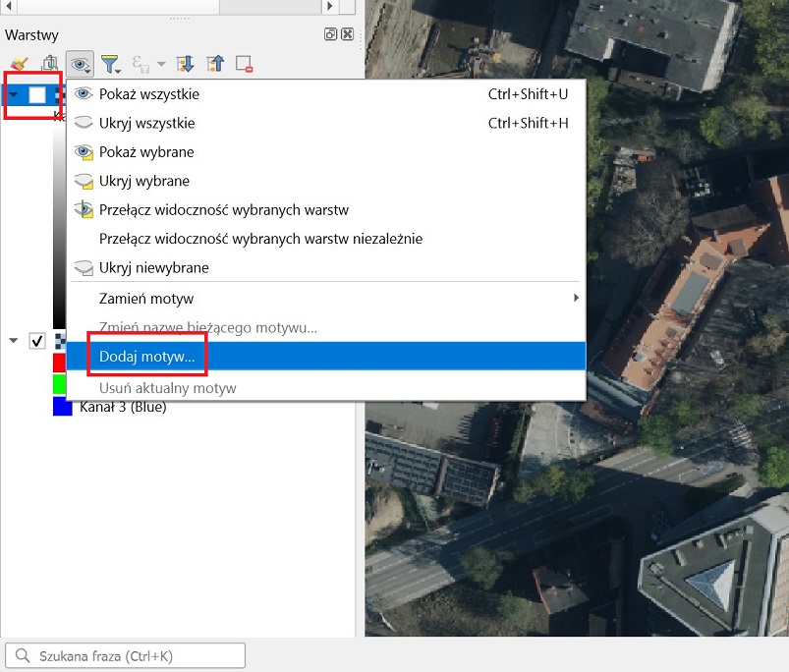Click the remove layer icon

pos(244,64)
